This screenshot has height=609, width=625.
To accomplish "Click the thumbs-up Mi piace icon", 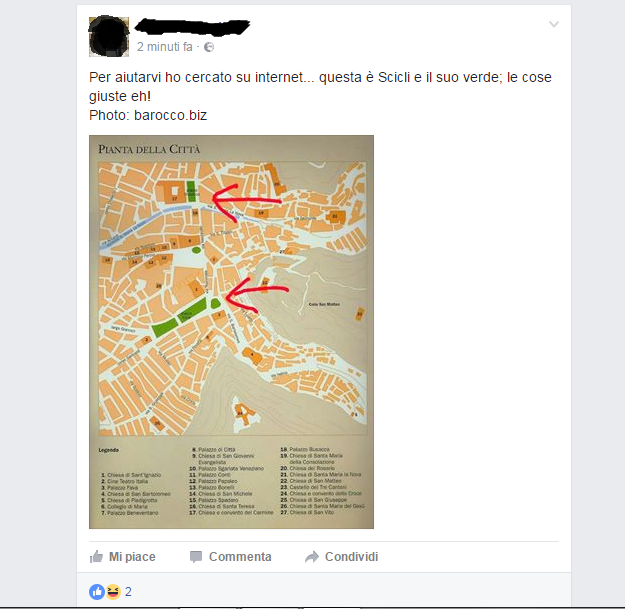I will pyautogui.click(x=96, y=556).
